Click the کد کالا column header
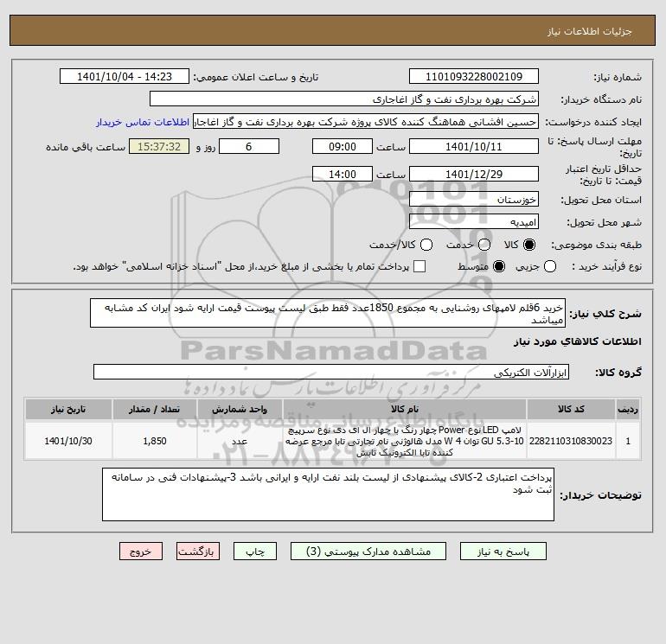 pos(571,409)
